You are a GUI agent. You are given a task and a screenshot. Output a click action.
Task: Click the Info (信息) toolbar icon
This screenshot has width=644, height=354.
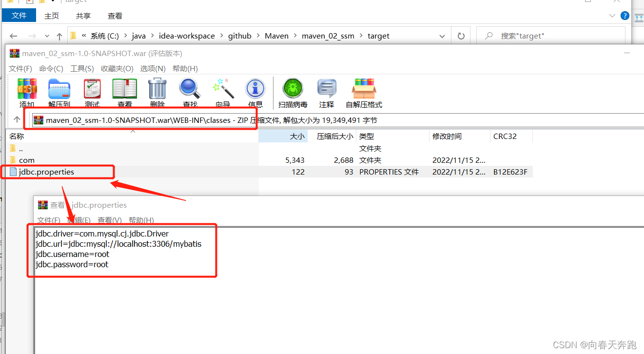click(x=255, y=89)
